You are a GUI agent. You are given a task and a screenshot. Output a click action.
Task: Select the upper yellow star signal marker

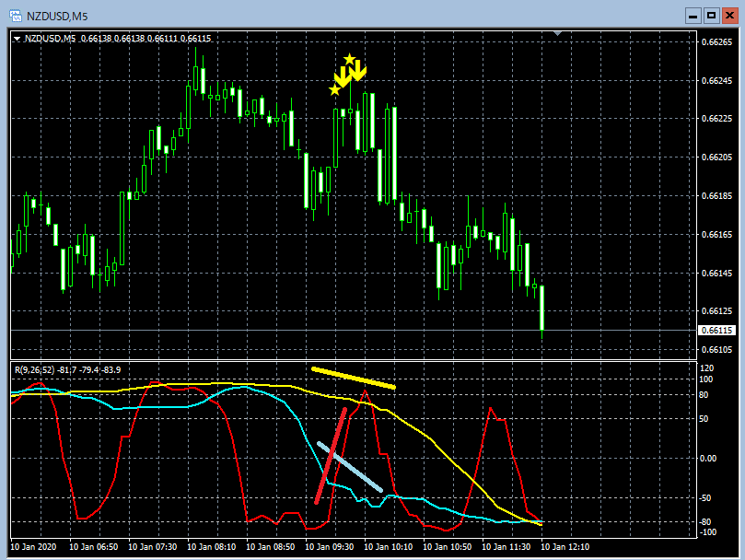click(350, 59)
